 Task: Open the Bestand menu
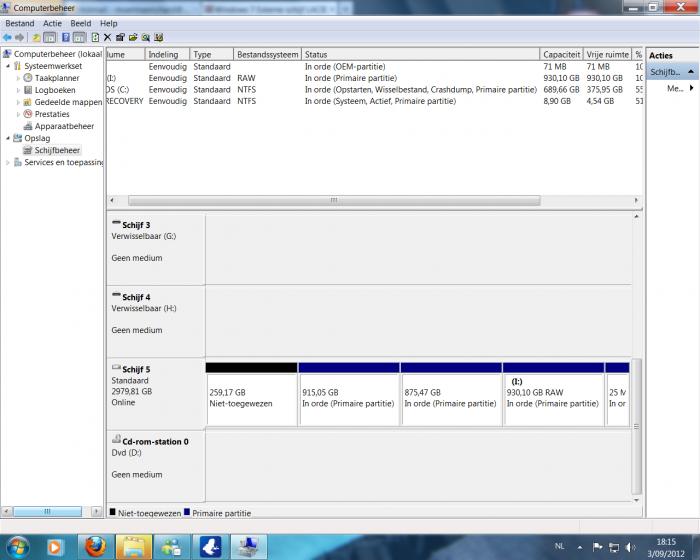pos(20,23)
